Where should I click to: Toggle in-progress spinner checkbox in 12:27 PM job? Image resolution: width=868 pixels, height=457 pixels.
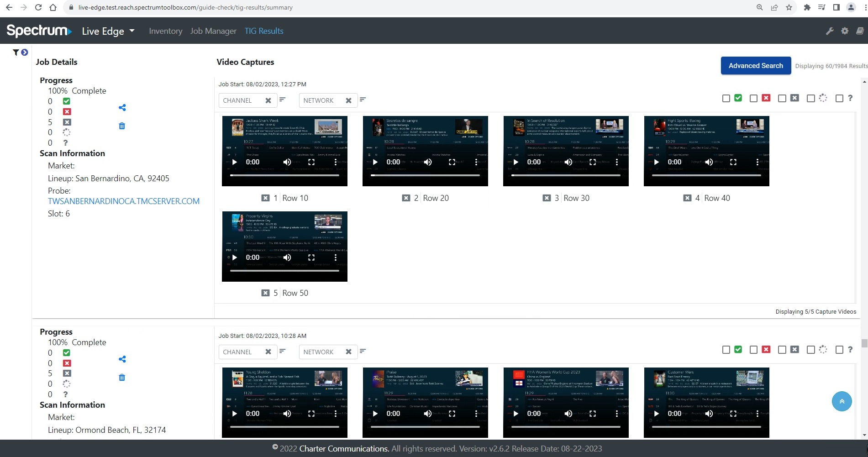pos(811,98)
